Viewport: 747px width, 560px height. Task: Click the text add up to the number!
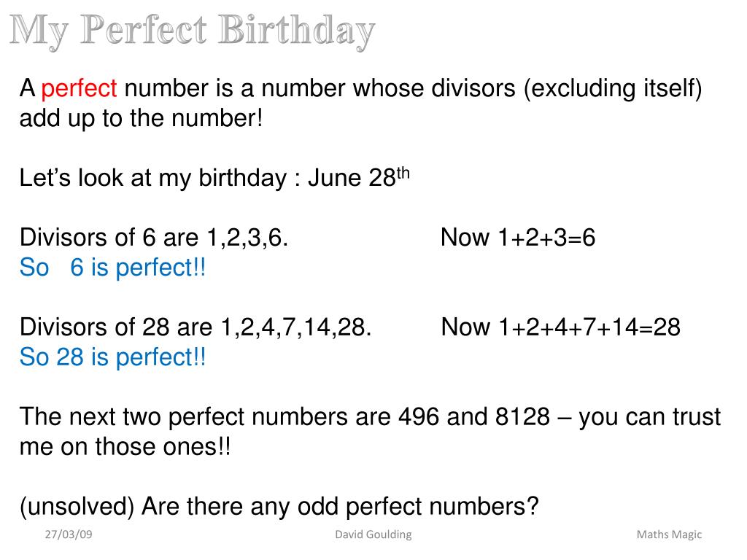[141, 117]
